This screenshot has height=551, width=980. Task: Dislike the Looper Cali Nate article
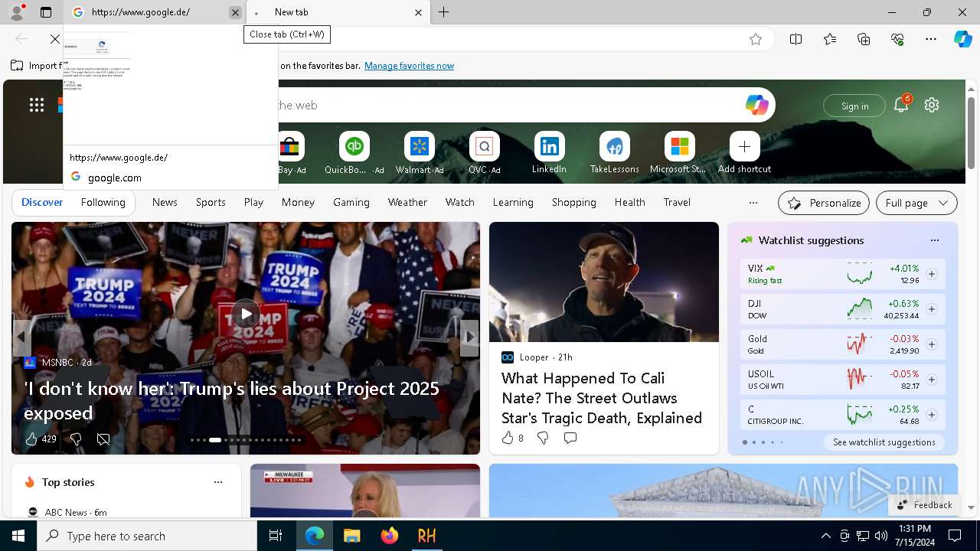543,438
